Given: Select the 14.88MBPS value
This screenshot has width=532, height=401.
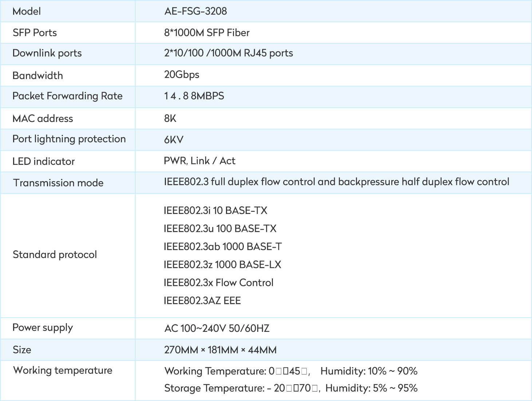Looking at the screenshot, I should 194,96.
